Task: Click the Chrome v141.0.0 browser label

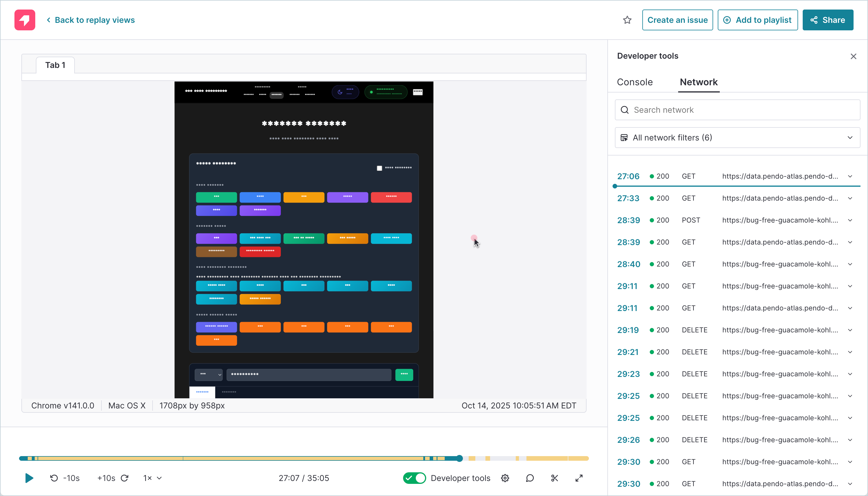Action: [x=63, y=405]
